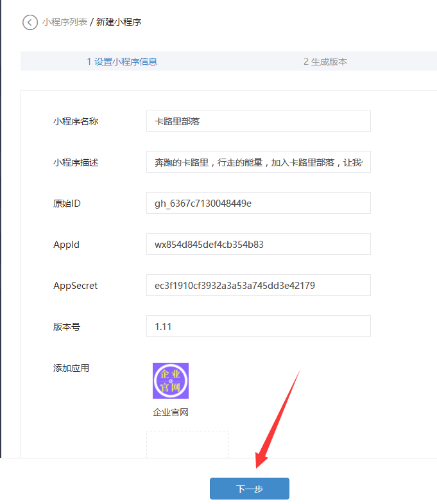Click the AppSecret input field

pyautogui.click(x=259, y=286)
